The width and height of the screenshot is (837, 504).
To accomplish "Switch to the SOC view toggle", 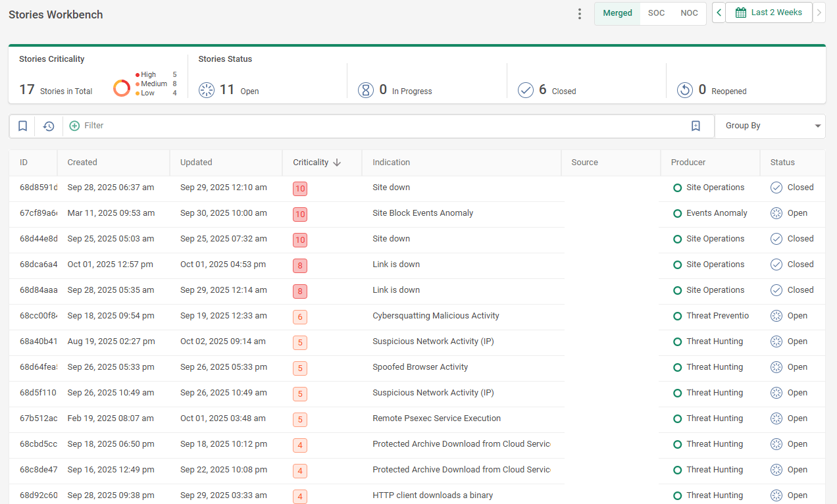I will click(656, 13).
